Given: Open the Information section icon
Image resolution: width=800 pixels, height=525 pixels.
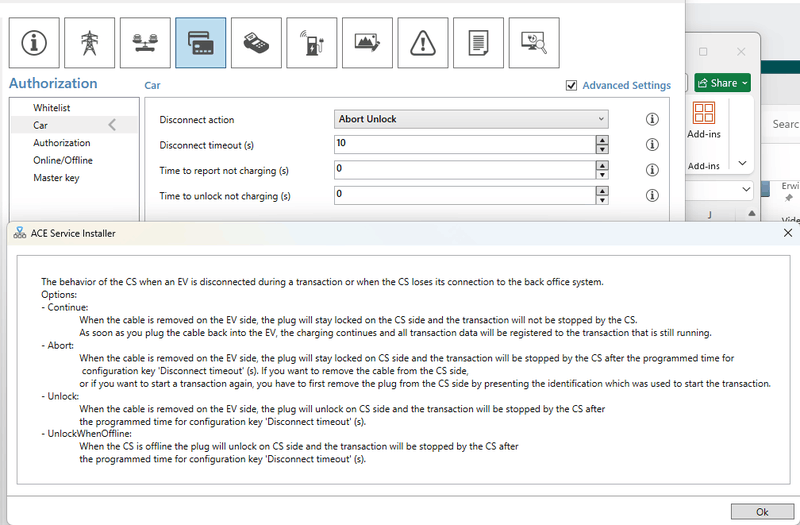Looking at the screenshot, I should coord(34,43).
